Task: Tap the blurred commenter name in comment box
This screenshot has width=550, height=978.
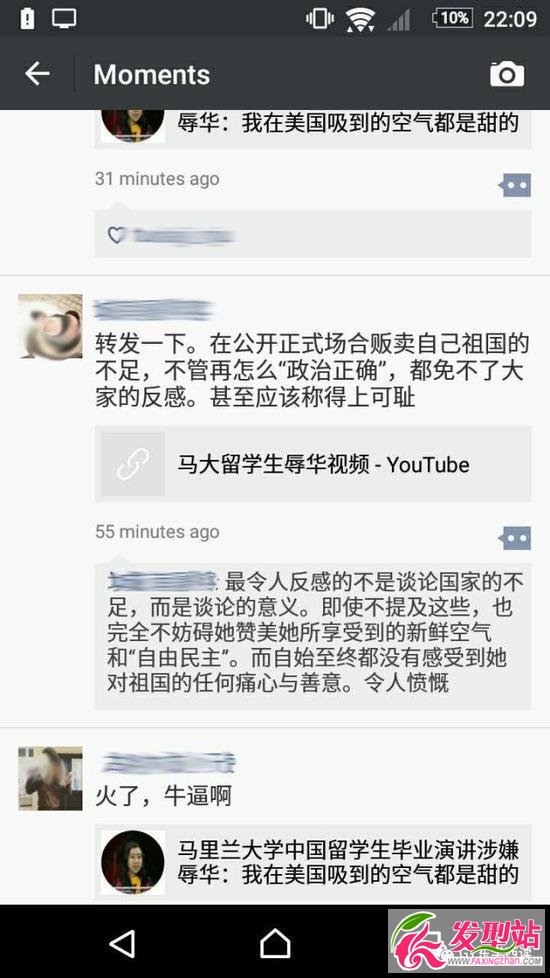Action: [x=162, y=580]
